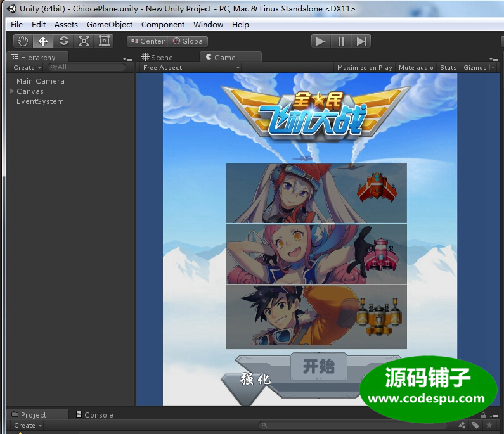Search by type icon in Project
Image resolution: width=504 pixels, height=434 pixels.
tap(462, 425)
